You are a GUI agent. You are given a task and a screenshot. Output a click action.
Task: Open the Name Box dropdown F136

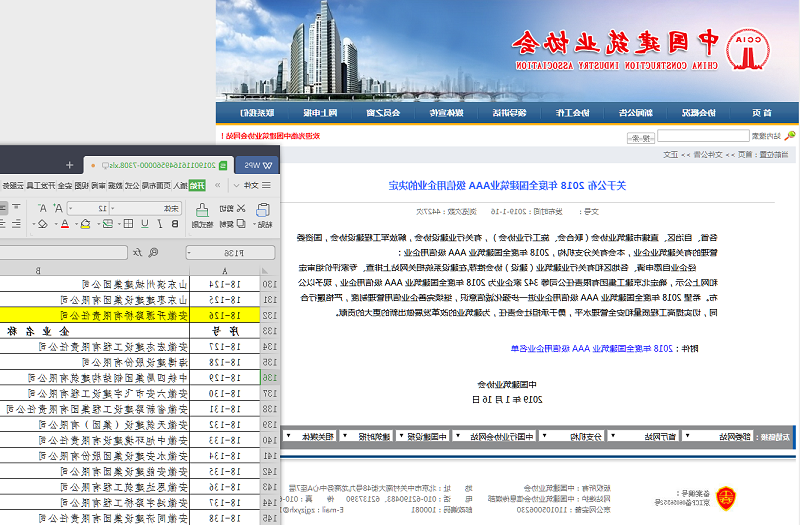tap(189, 252)
